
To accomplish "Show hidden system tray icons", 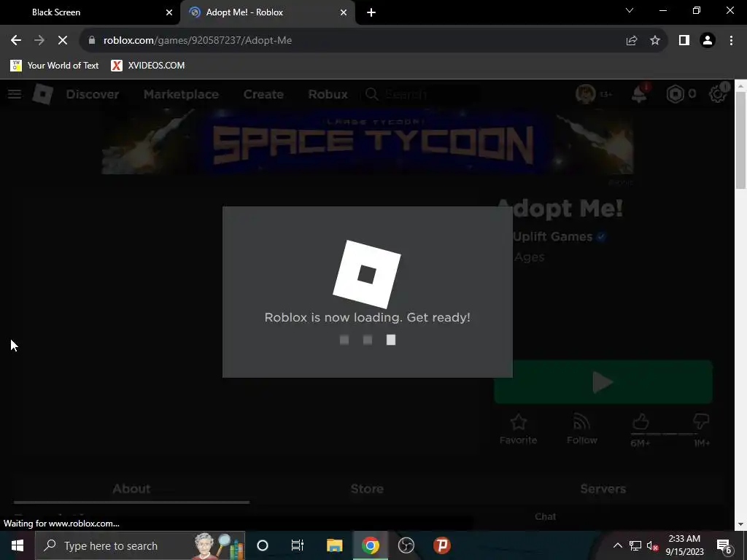I will point(617,545).
